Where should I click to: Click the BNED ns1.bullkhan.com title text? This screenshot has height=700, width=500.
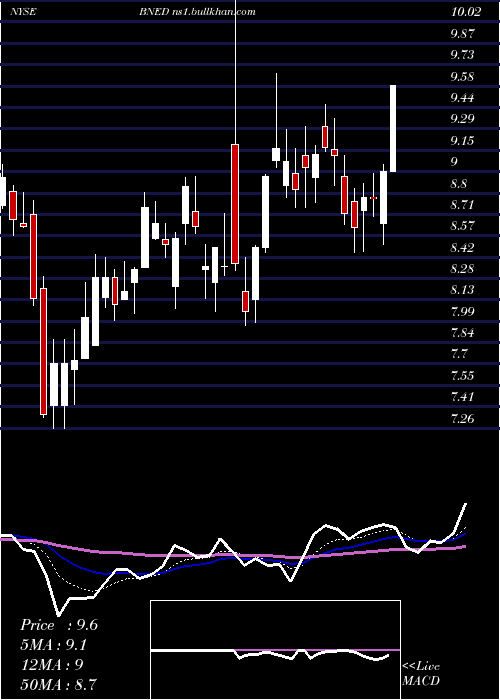[199, 12]
